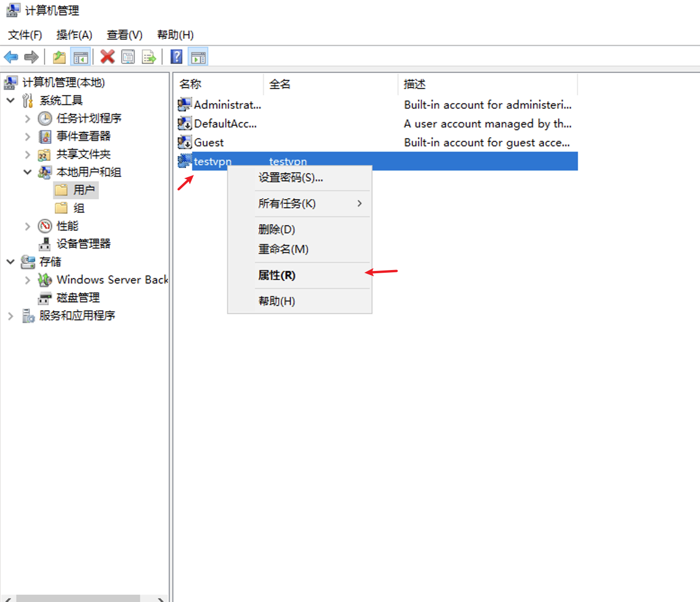Screen dimensions: 700x602
Task: Click the properties toolbar icon
Action: (128, 57)
